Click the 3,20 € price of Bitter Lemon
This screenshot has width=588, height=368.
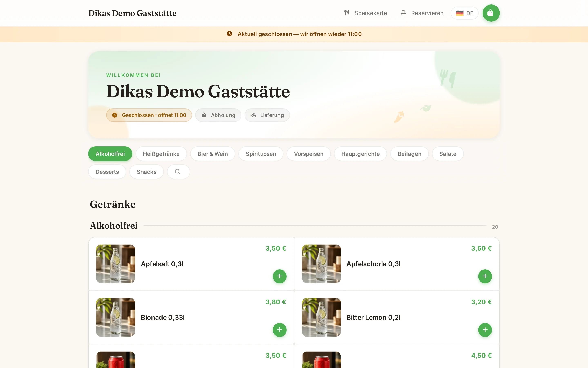coord(481,302)
